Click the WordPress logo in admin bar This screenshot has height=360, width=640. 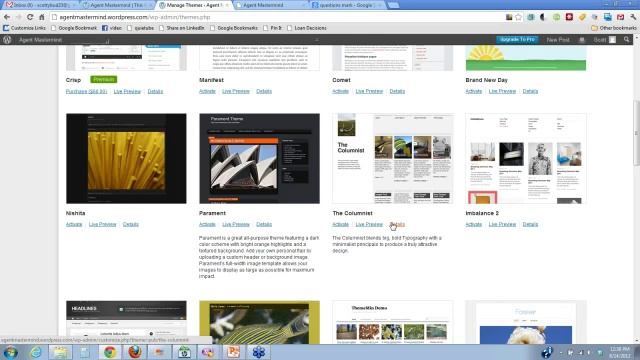coord(7,40)
